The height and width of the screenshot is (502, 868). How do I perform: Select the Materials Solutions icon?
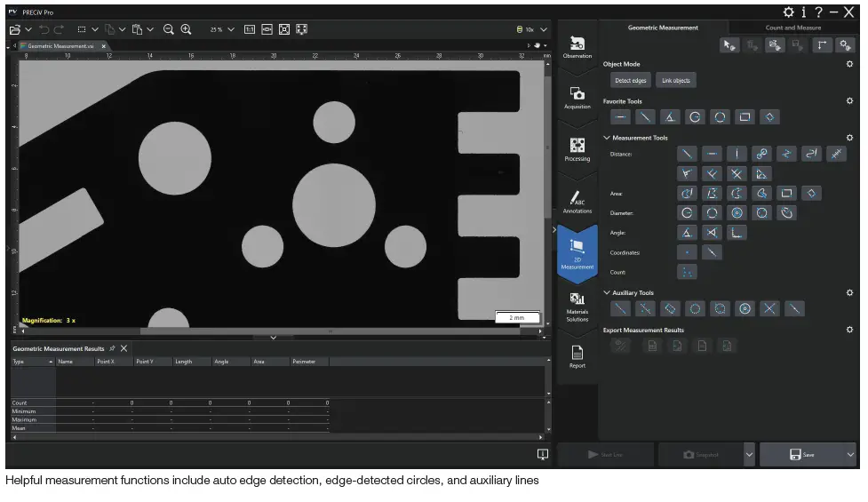577,305
